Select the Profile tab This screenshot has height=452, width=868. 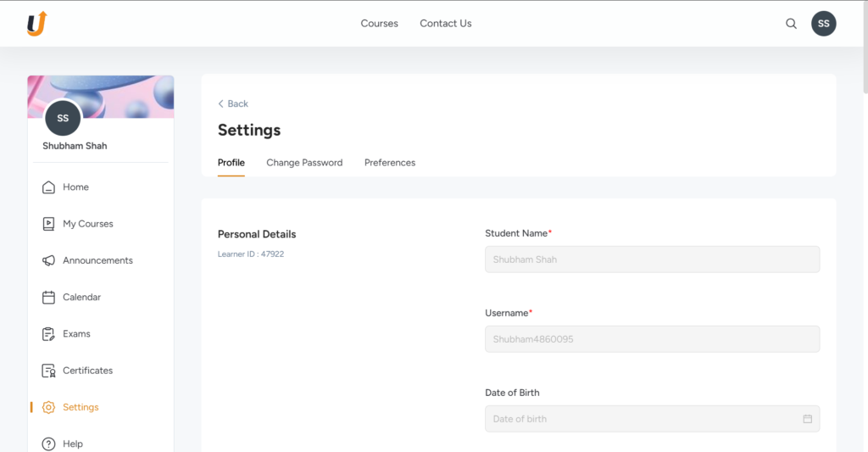pyautogui.click(x=231, y=163)
